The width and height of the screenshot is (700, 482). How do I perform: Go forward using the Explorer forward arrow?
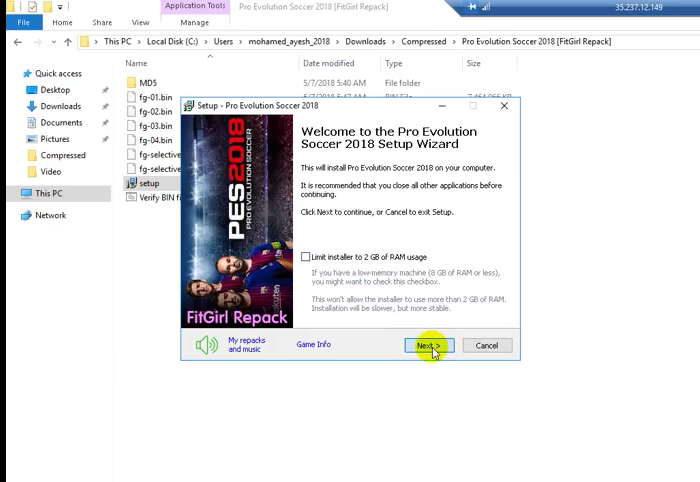click(38, 42)
